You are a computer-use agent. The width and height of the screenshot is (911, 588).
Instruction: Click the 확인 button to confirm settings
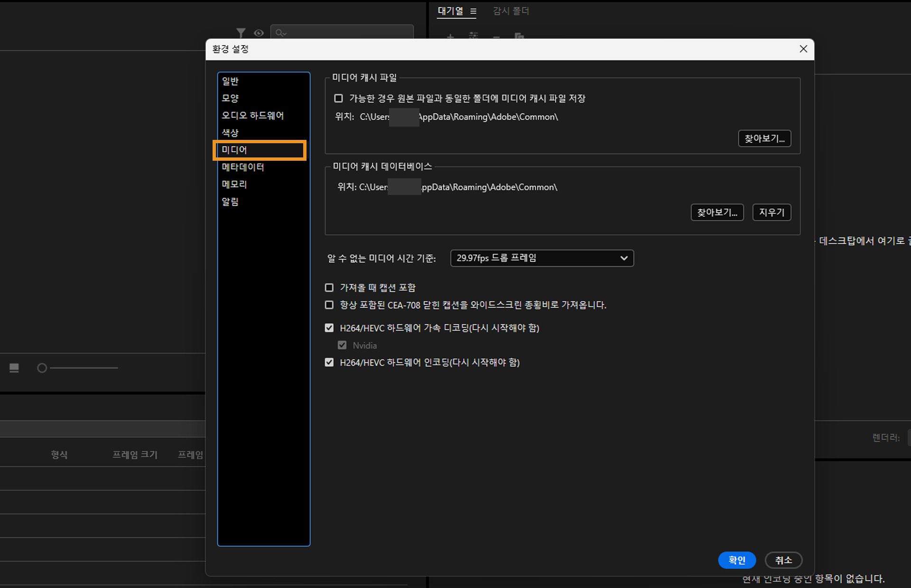(x=737, y=560)
